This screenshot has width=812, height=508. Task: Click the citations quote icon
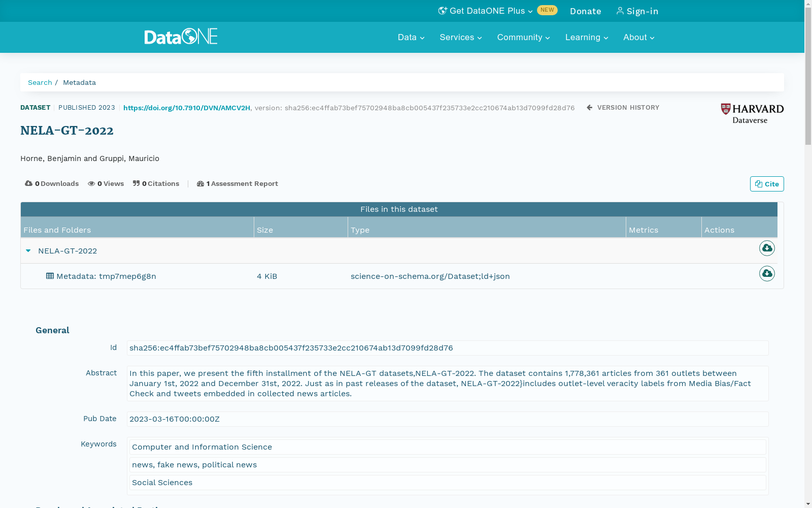tap(136, 183)
